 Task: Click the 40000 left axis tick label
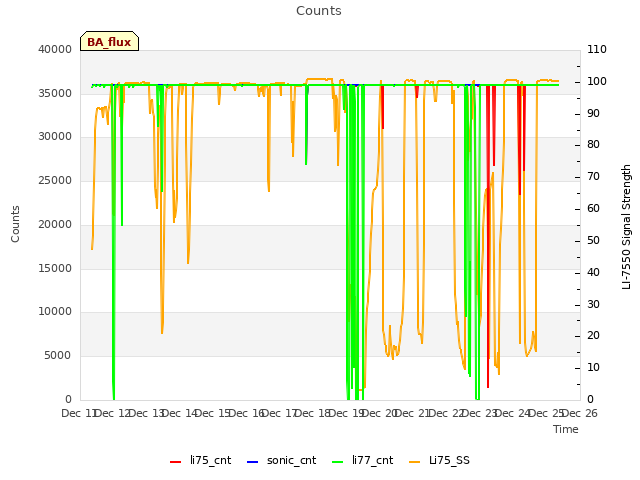[55, 49]
